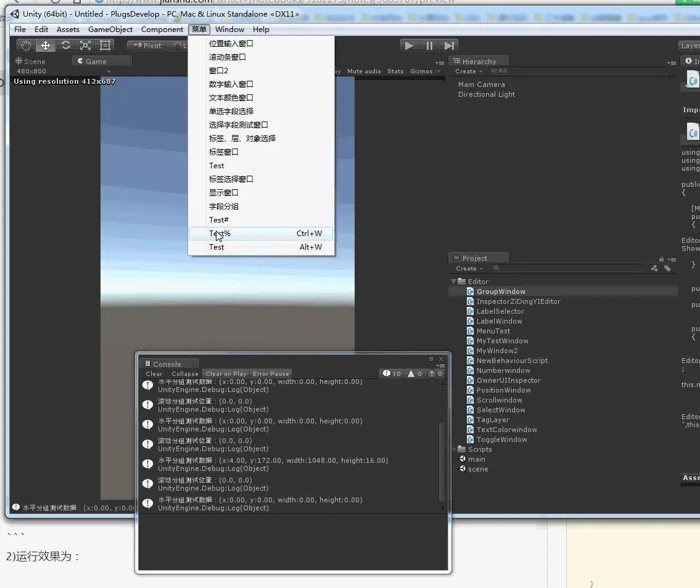The height and width of the screenshot is (588, 700).
Task: Open the Help menu
Action: click(261, 30)
